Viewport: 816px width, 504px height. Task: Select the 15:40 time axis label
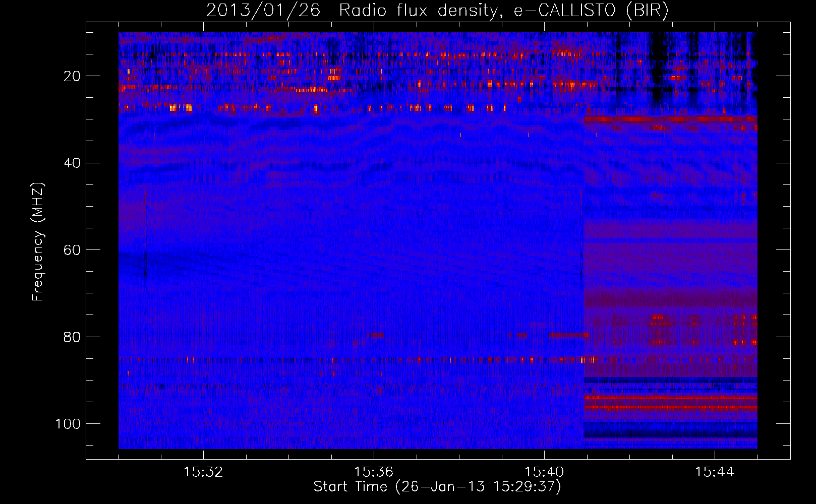click(x=544, y=472)
